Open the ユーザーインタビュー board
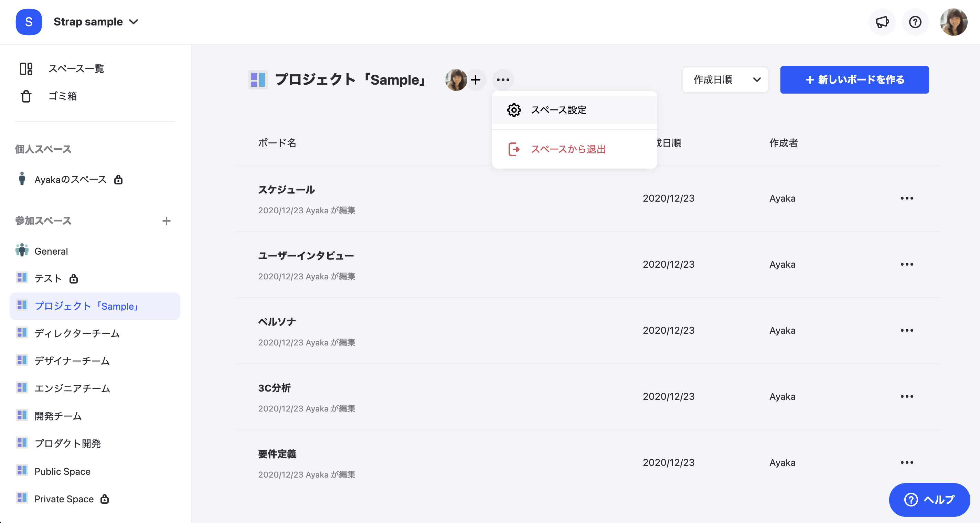980x523 pixels. pos(306,256)
